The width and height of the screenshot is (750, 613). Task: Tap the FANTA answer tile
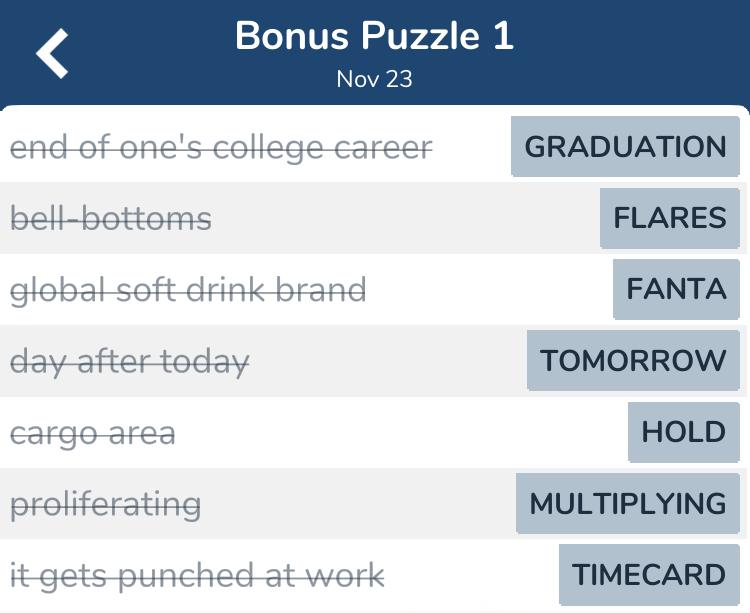click(676, 289)
